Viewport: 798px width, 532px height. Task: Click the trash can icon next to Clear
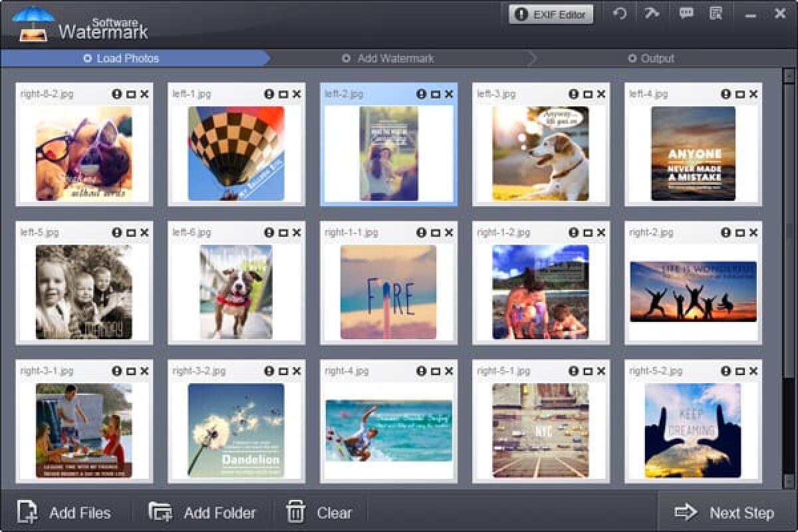click(294, 512)
